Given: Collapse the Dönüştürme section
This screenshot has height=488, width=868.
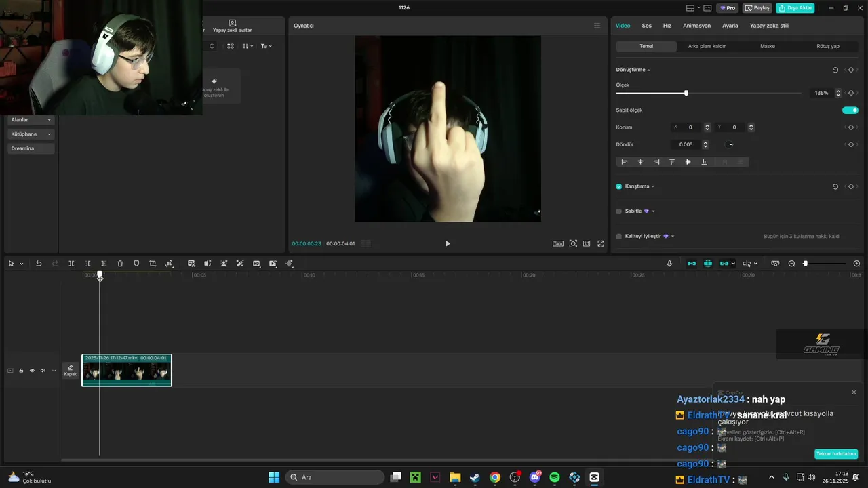Looking at the screenshot, I should tap(649, 70).
